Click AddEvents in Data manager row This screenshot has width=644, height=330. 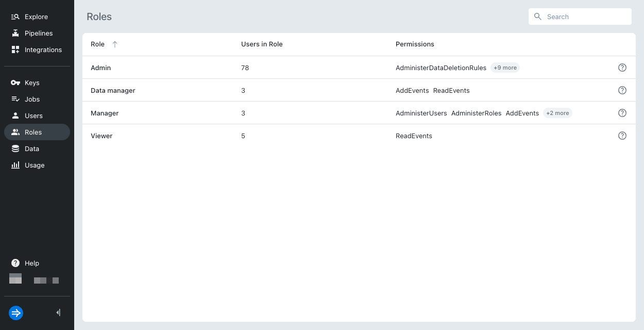click(412, 90)
